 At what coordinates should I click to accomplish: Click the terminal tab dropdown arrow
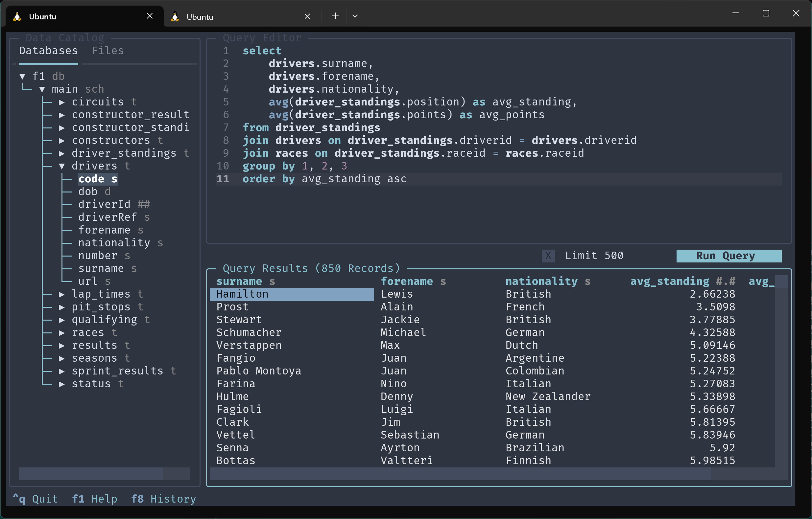(x=355, y=16)
